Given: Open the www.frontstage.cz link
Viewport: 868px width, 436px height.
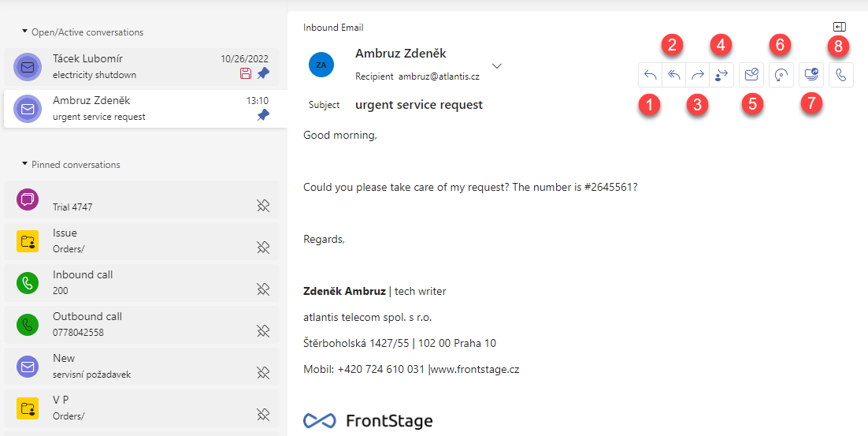Looking at the screenshot, I should (474, 369).
